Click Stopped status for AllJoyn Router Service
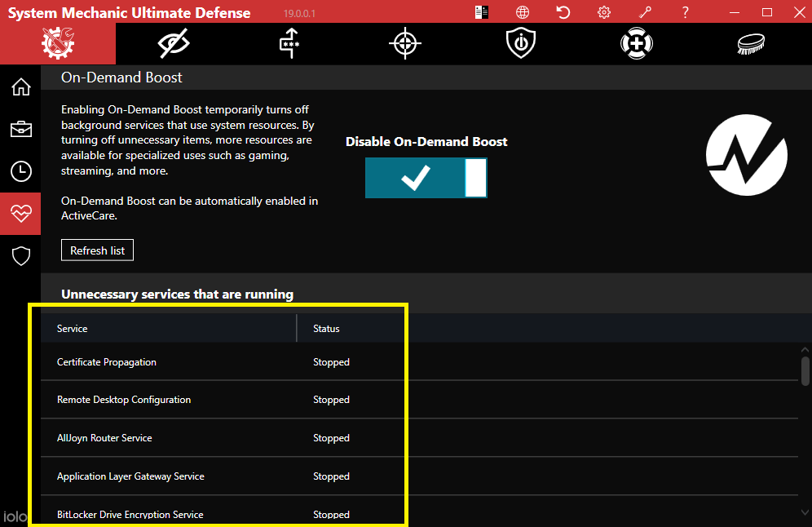The height and width of the screenshot is (527, 812). 331,438
